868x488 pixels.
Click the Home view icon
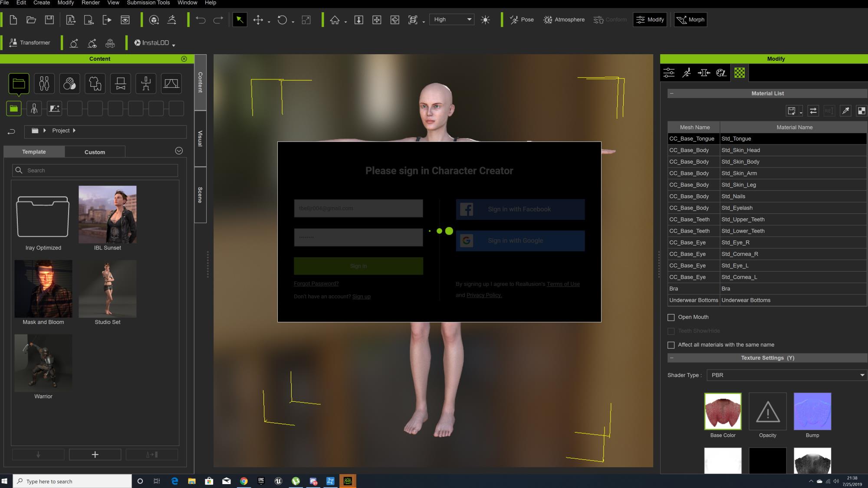tap(335, 20)
